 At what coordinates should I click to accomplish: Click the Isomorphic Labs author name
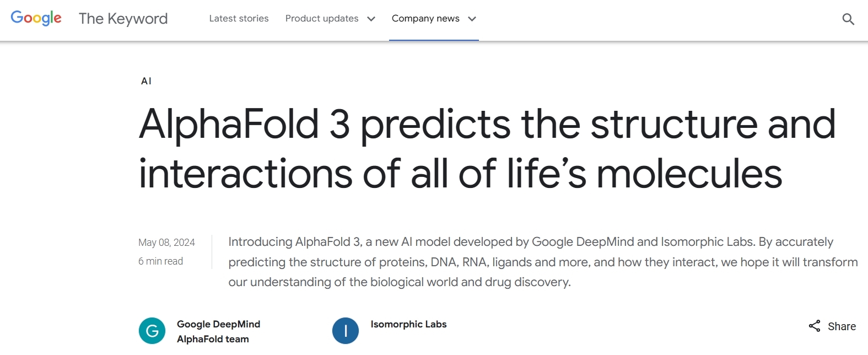point(408,324)
